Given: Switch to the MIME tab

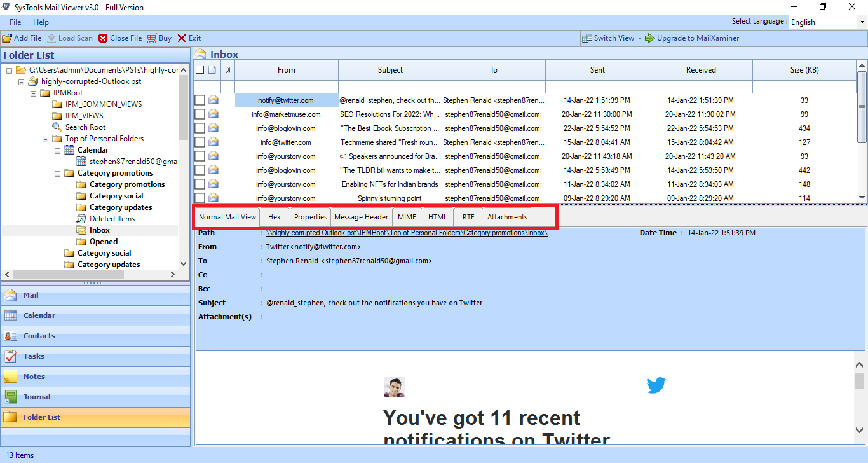Looking at the screenshot, I should point(407,217).
